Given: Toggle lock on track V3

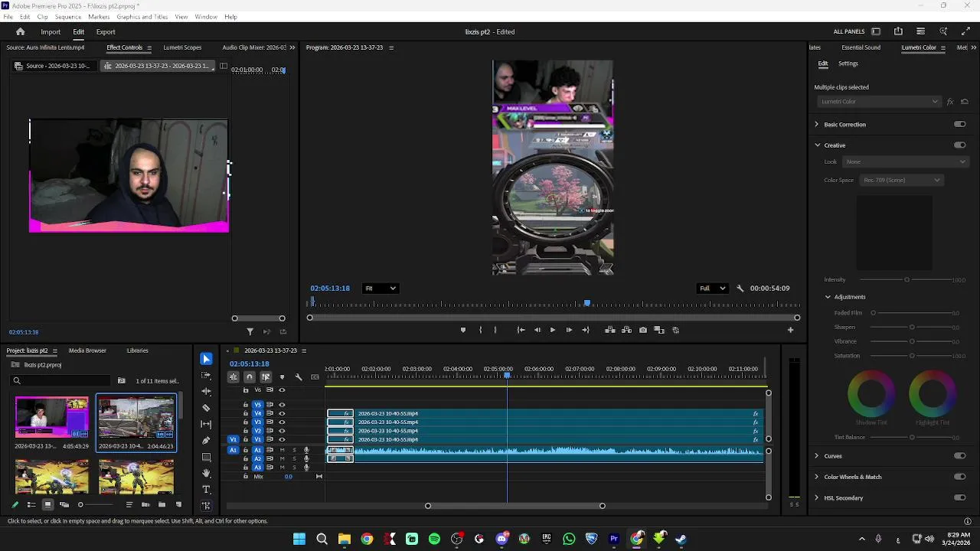Looking at the screenshot, I should pyautogui.click(x=246, y=422).
